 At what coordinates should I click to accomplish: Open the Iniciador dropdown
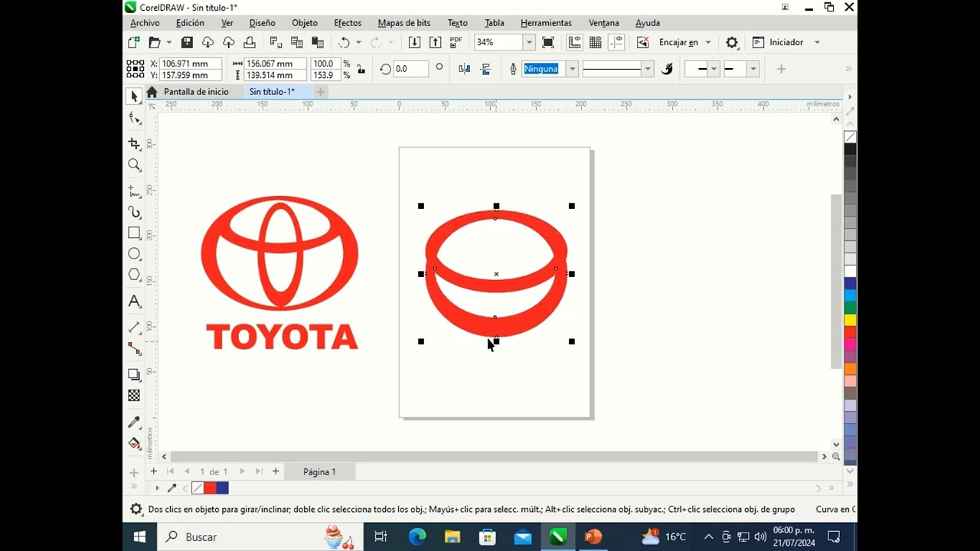coord(818,43)
